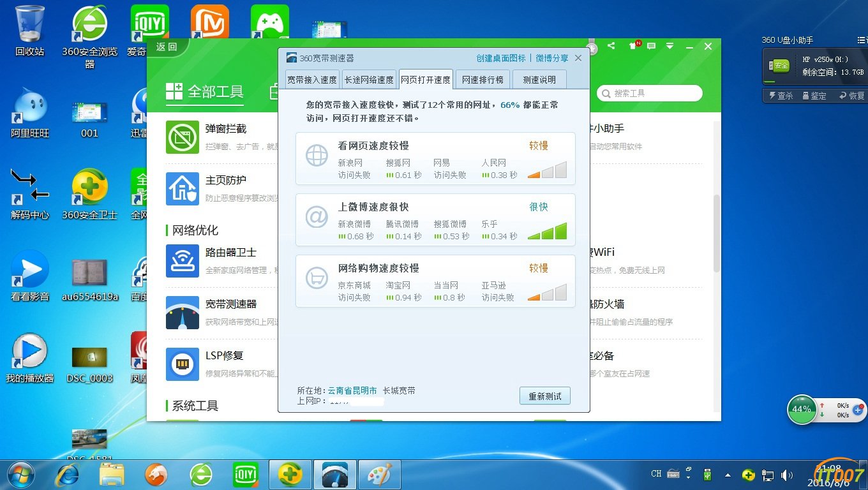Screen dimensions: 868x490
Task: Click 创建桌面图标 link
Action: (501, 58)
